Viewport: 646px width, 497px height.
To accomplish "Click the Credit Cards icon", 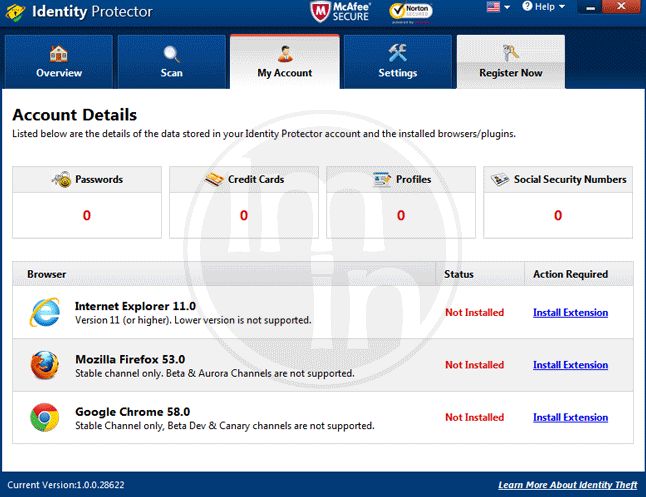I will [x=214, y=180].
